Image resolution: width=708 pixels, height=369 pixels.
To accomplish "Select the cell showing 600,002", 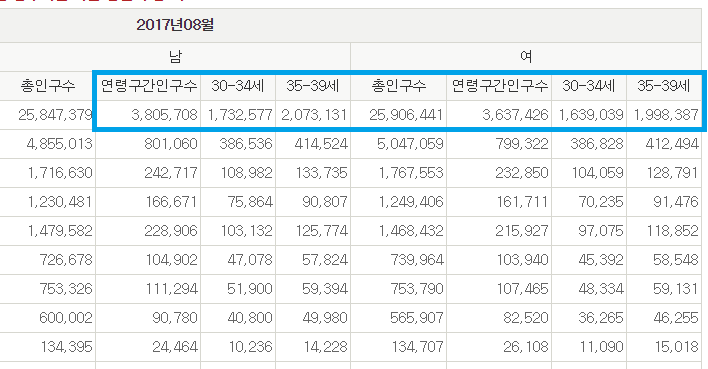I will coord(47,318).
